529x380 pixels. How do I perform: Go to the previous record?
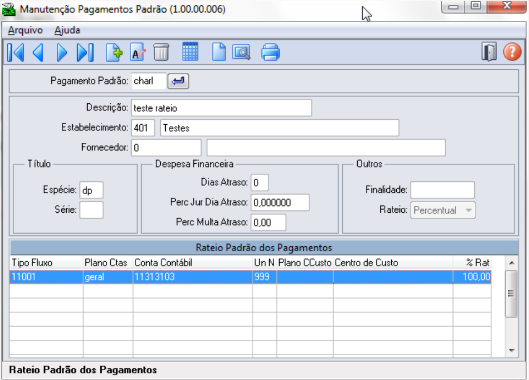coord(38,53)
